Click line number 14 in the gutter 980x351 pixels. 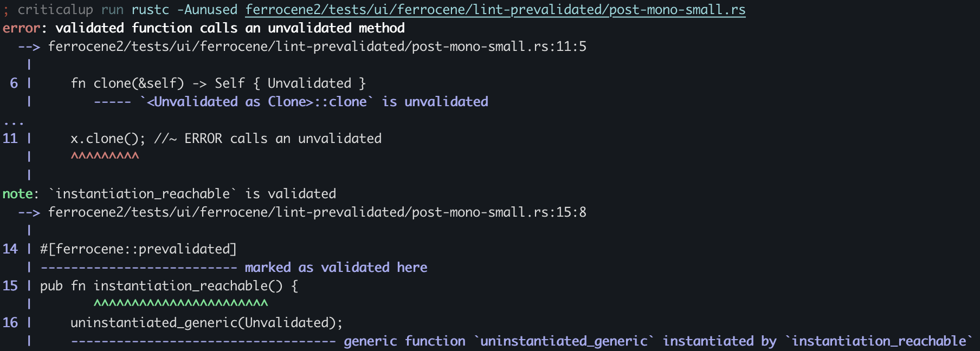10,249
